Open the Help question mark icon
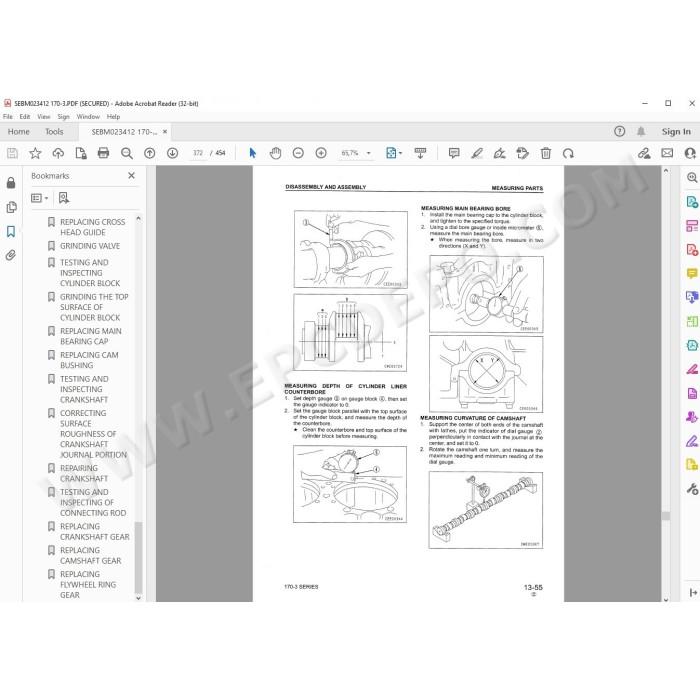 [619, 131]
